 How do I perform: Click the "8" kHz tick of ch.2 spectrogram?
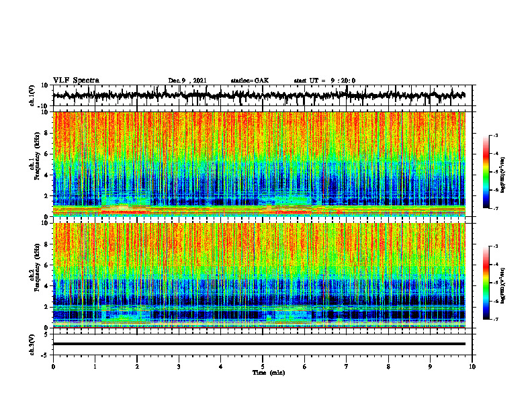point(46,244)
